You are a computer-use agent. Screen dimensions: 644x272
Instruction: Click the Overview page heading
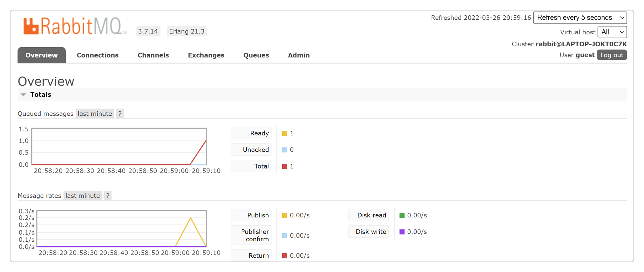tap(46, 81)
